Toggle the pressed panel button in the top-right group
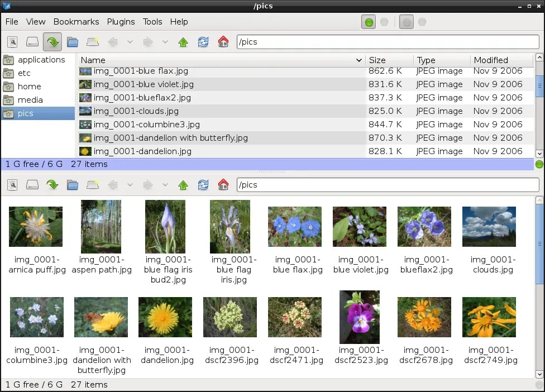545x392 pixels. point(406,22)
